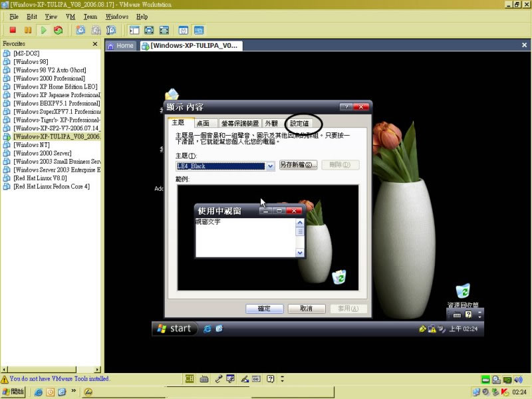Click the Kaspersky K icon in host tray

[505, 392]
